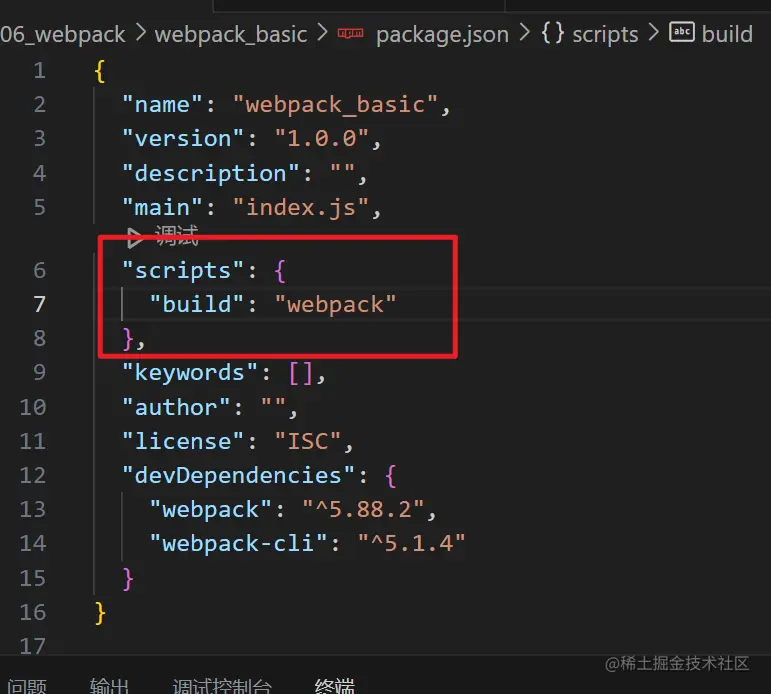The height and width of the screenshot is (694, 771).
Task: Click the debug play triangle above scripts
Action: (135, 238)
